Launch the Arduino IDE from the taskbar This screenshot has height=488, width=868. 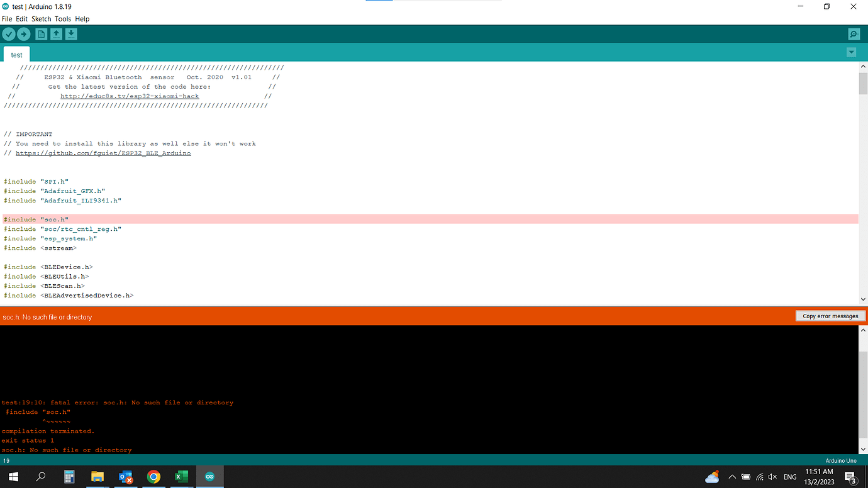click(x=210, y=477)
